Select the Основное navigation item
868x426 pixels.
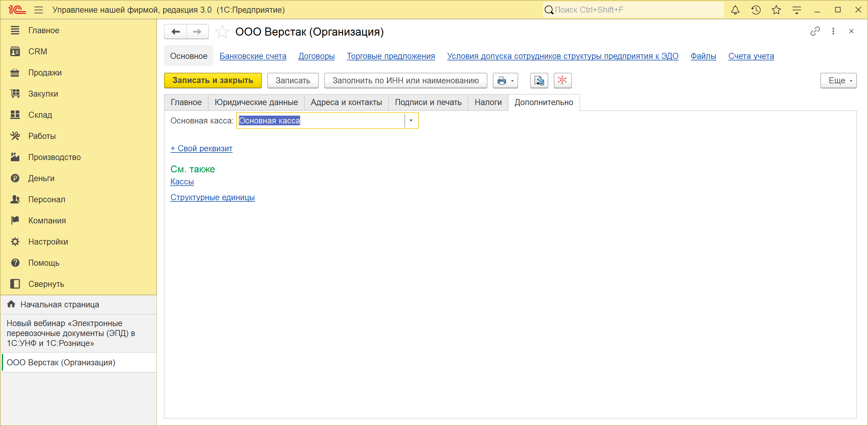[189, 56]
